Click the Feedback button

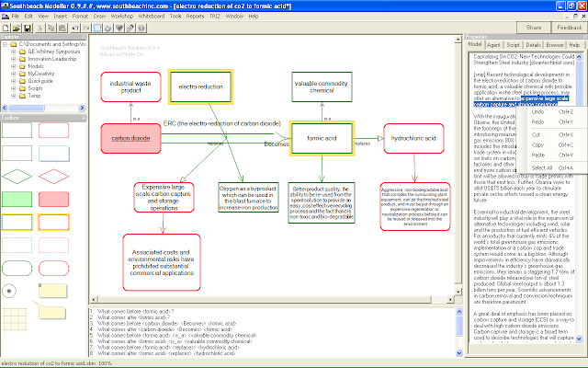[570, 28]
